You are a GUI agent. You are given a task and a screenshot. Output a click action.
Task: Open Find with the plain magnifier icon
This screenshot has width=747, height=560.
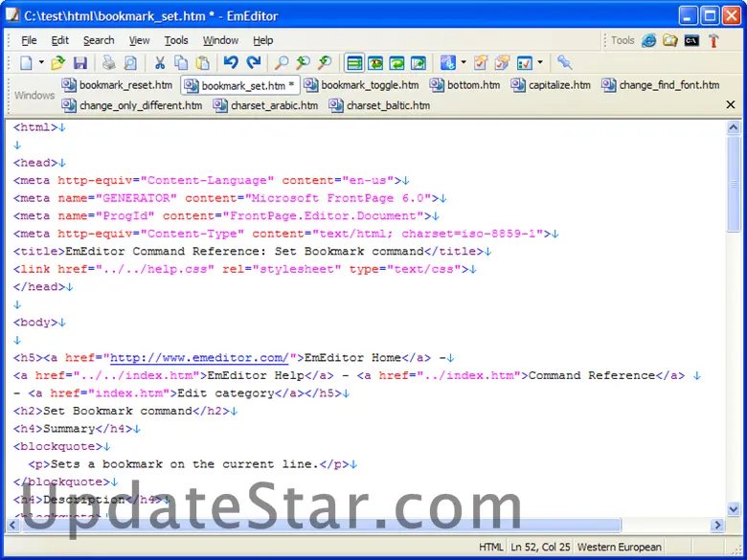pos(282,63)
